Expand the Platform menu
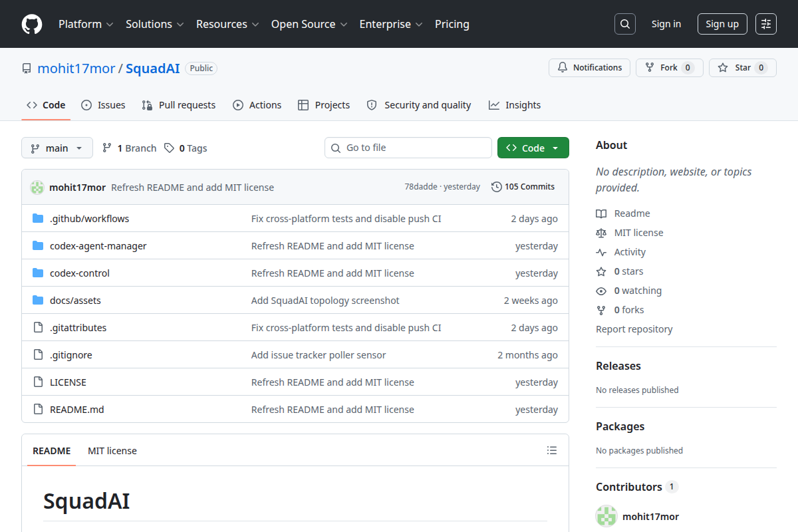The image size is (798, 532). coord(86,24)
